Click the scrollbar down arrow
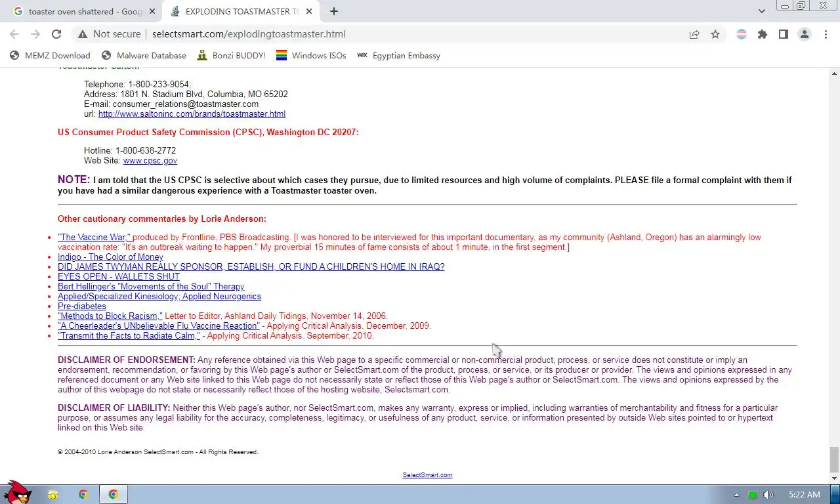The image size is (840, 504). 834,478
